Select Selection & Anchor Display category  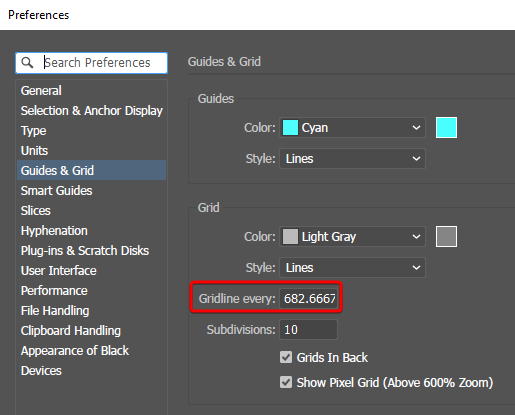tap(91, 110)
